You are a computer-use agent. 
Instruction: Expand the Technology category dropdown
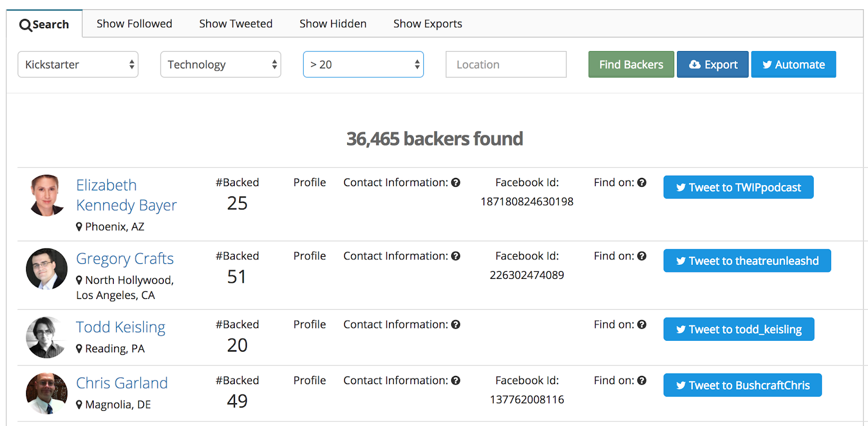tap(221, 65)
